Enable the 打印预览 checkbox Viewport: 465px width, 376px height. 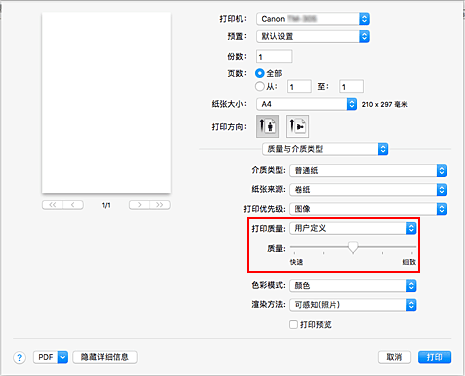tap(293, 324)
